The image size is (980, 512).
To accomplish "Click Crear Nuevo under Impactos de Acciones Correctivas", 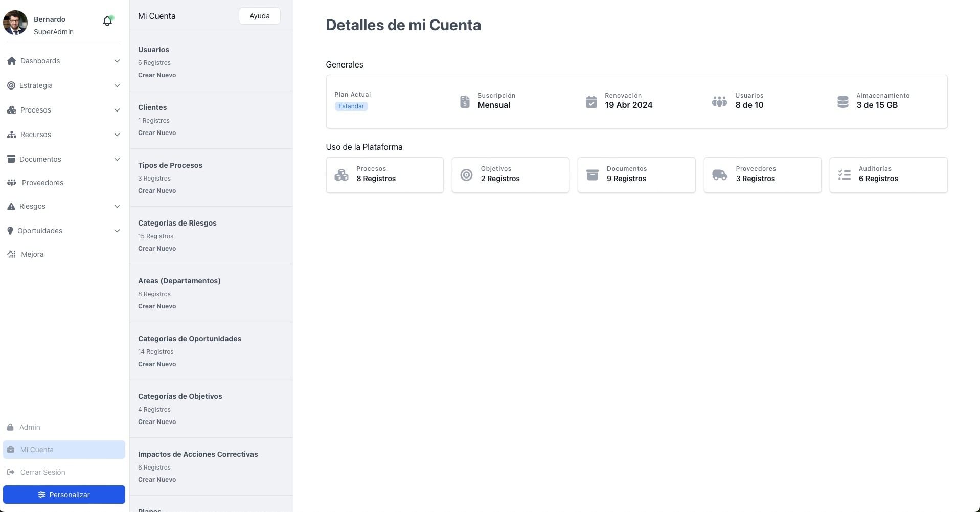I will click(157, 480).
